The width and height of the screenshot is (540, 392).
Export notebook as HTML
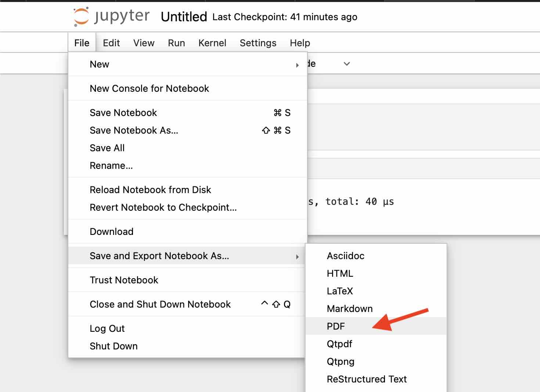pos(340,273)
